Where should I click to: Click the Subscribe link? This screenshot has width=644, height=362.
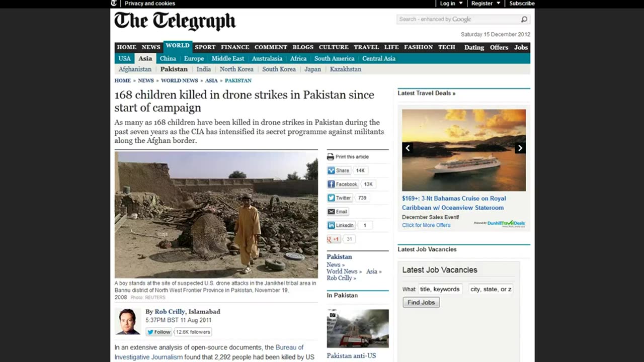click(x=522, y=4)
